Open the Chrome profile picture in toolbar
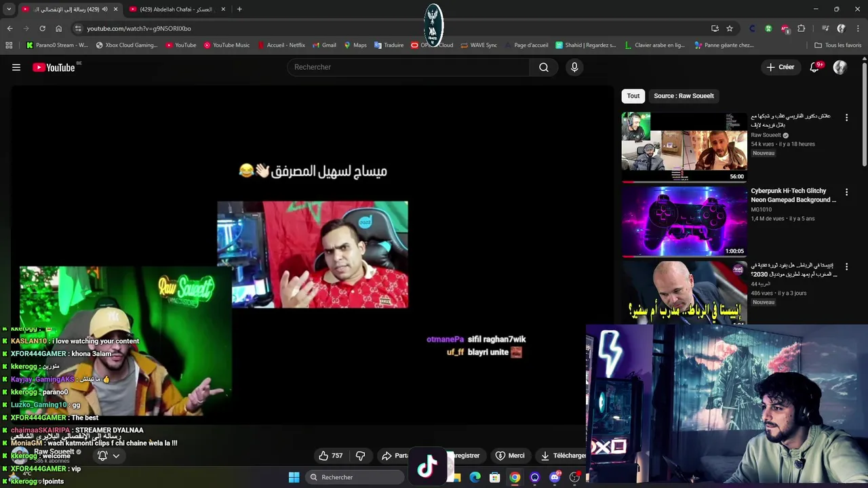 pyautogui.click(x=841, y=28)
